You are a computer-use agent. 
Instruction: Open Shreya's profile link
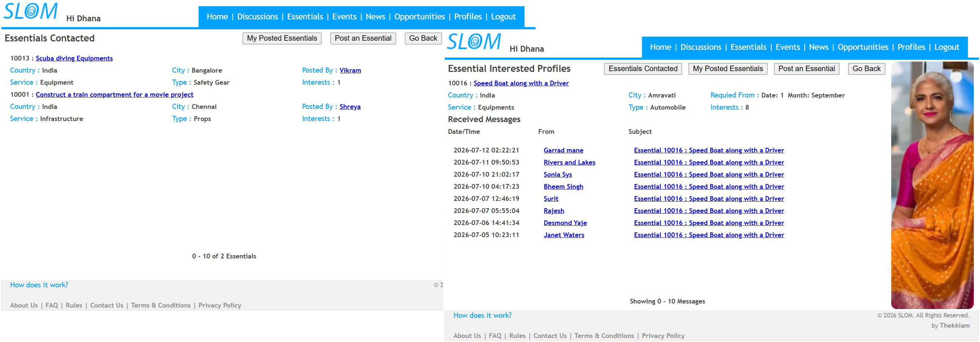(350, 107)
